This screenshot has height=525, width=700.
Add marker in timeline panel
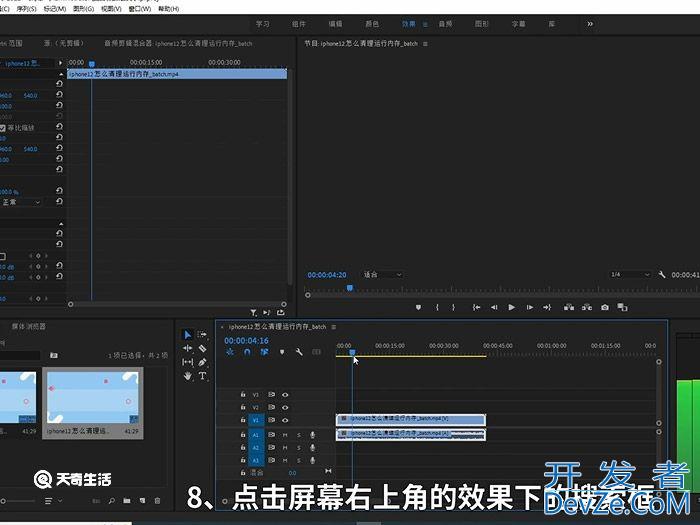click(x=282, y=352)
